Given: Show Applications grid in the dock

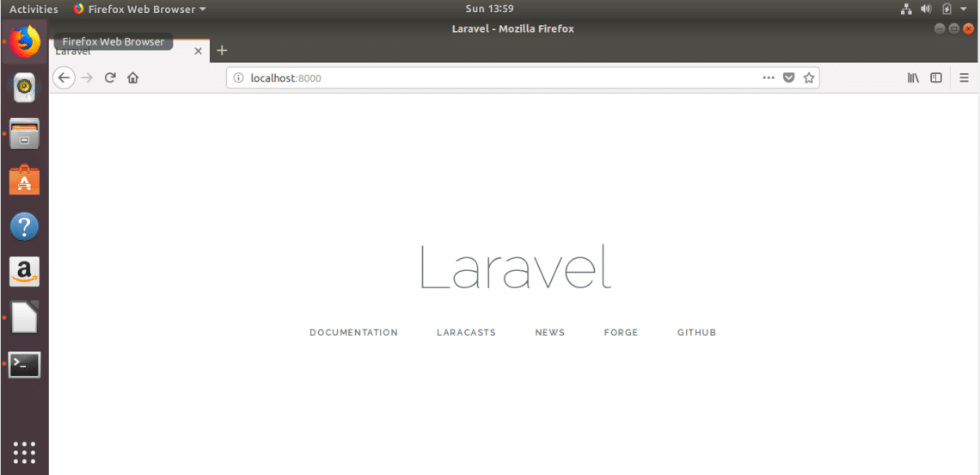Looking at the screenshot, I should click(24, 452).
